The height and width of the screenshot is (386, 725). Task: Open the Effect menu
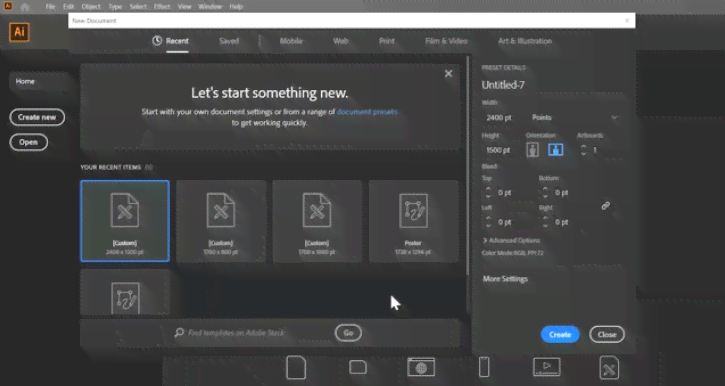pos(162,7)
